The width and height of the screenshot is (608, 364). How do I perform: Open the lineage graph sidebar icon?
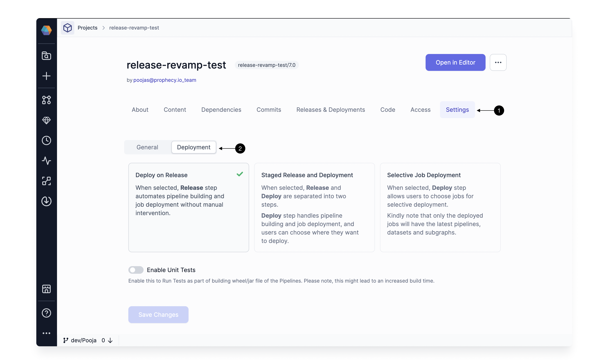click(x=46, y=100)
